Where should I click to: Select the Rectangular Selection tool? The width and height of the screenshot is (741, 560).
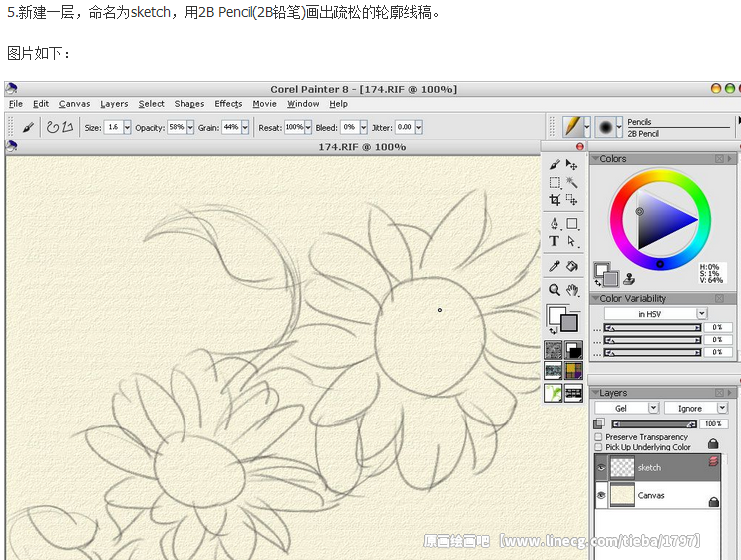(x=555, y=182)
